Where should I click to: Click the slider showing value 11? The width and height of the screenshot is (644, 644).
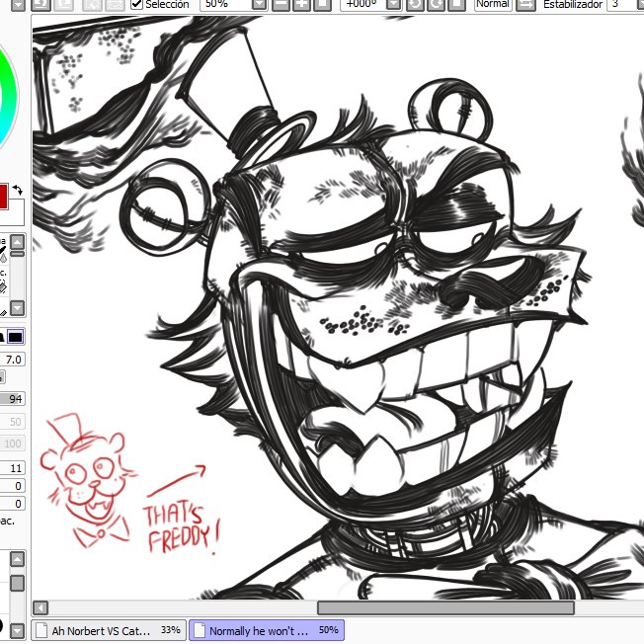12,468
